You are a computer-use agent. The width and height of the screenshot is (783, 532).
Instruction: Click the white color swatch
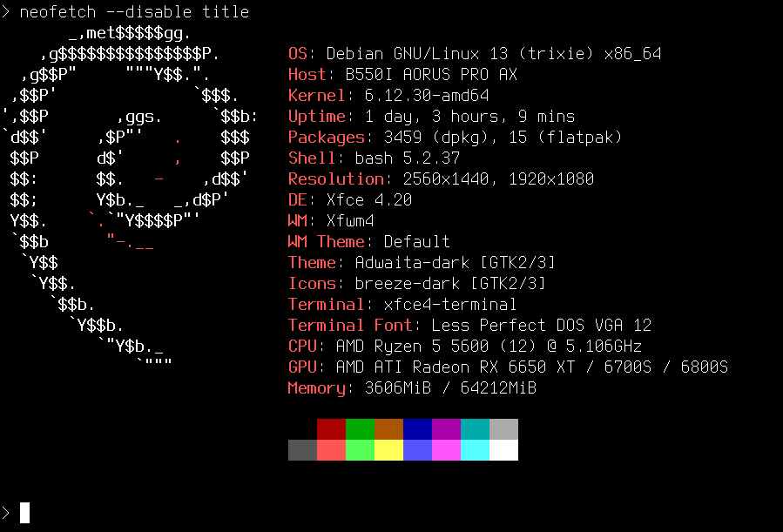coord(504,450)
